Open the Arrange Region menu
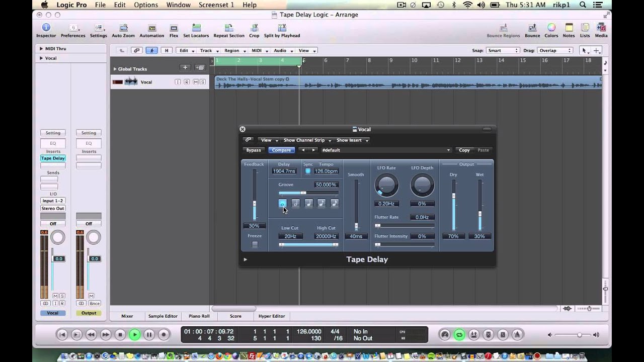Viewport: 644px width, 362px height. click(235, 50)
